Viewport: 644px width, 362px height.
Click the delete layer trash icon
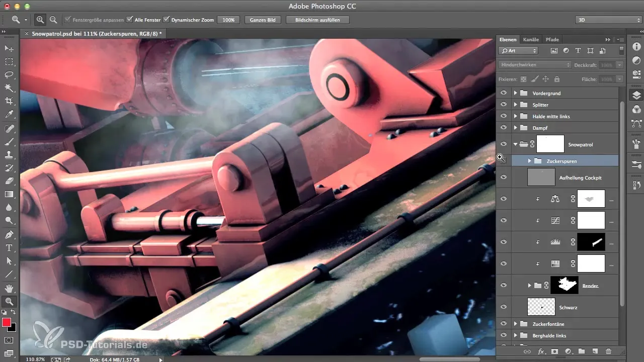tap(608, 351)
